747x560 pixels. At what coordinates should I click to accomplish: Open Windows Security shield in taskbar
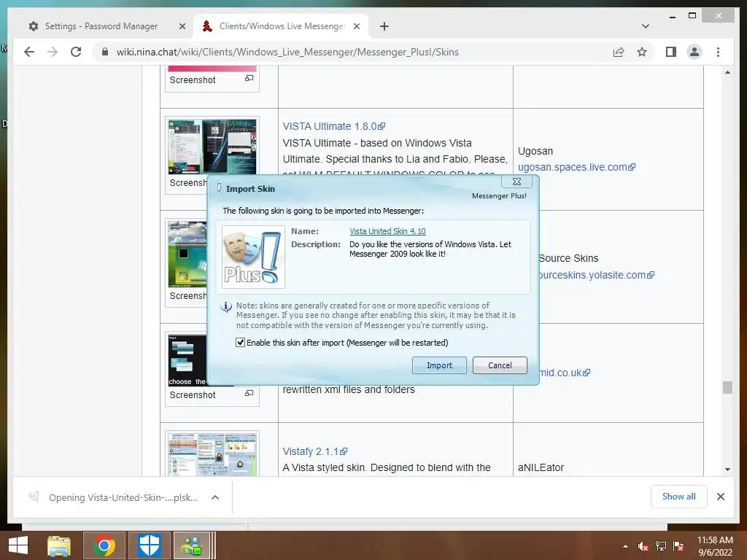pyautogui.click(x=149, y=545)
